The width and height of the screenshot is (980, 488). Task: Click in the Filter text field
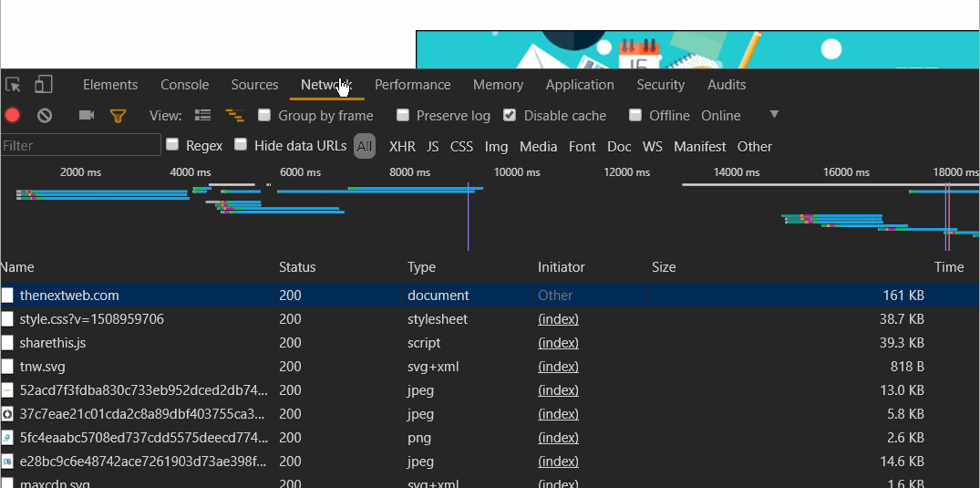[x=80, y=146]
